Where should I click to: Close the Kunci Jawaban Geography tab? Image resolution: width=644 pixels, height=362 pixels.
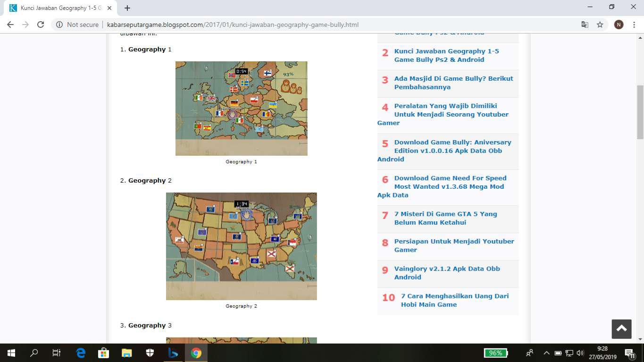[109, 8]
